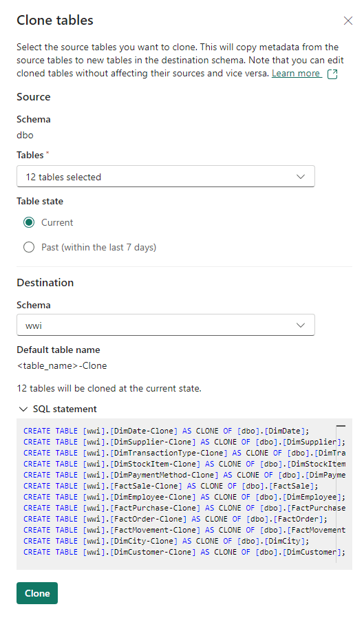This screenshot has width=364, height=620.
Task: Click the DimCity-Clone SQL line
Action: tap(167, 541)
